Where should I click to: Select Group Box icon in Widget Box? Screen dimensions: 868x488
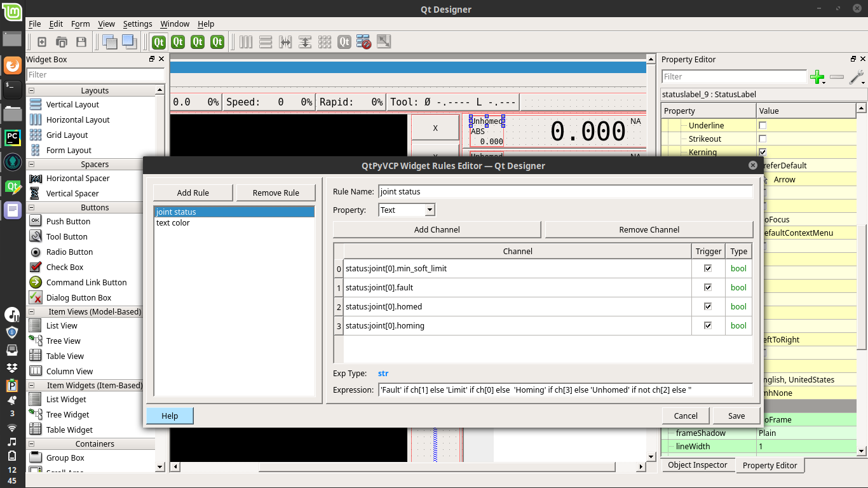[x=36, y=457]
